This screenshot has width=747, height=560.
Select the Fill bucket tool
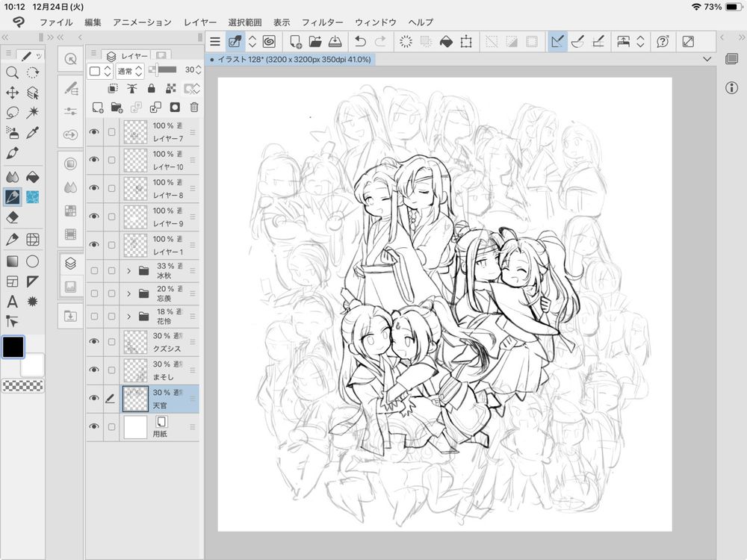33,177
